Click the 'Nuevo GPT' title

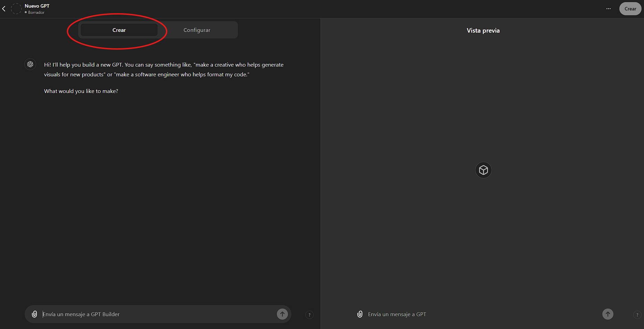point(37,6)
